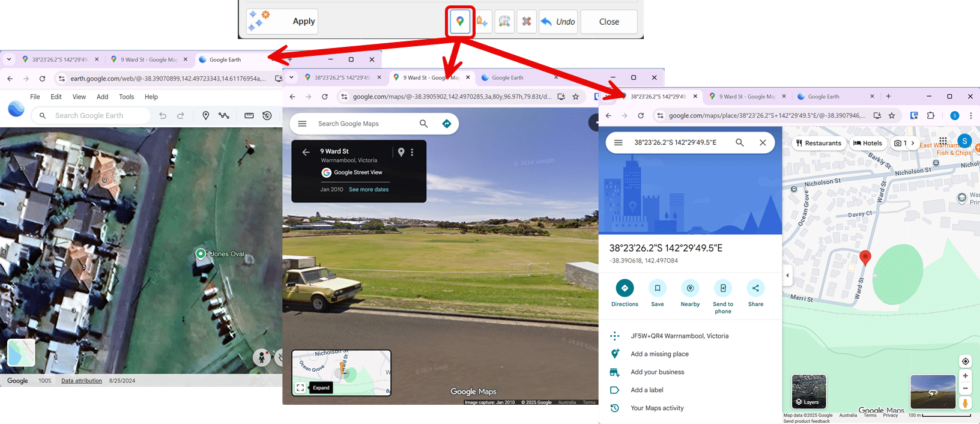Open the hamburger menu beside Search Google Maps

click(x=303, y=124)
